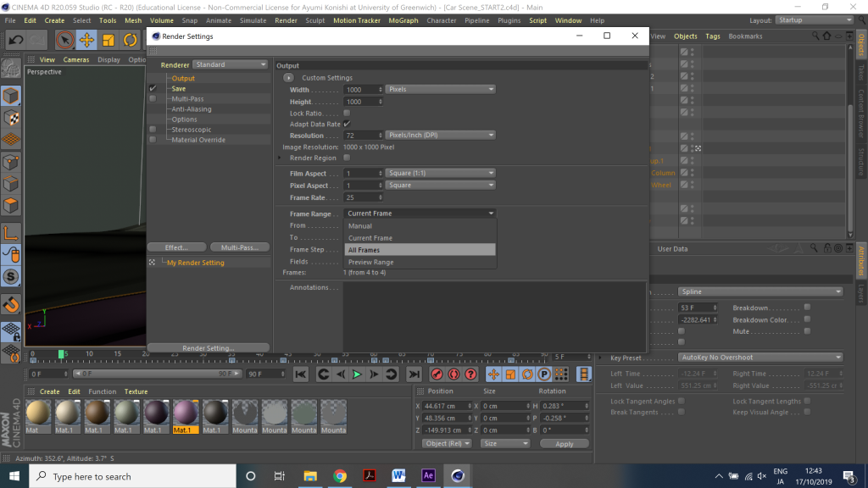Click Make Editable icon in left toolbar
Image resolution: width=868 pixels, height=488 pixels.
(x=10, y=68)
